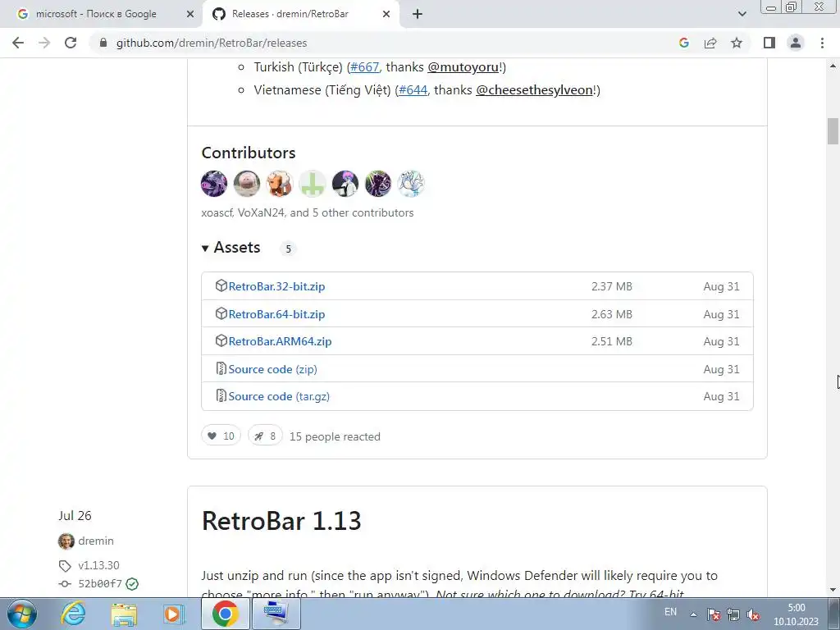This screenshot has width=840, height=630.
Task: Open Windows Explorer from taskbar
Action: [x=124, y=614]
